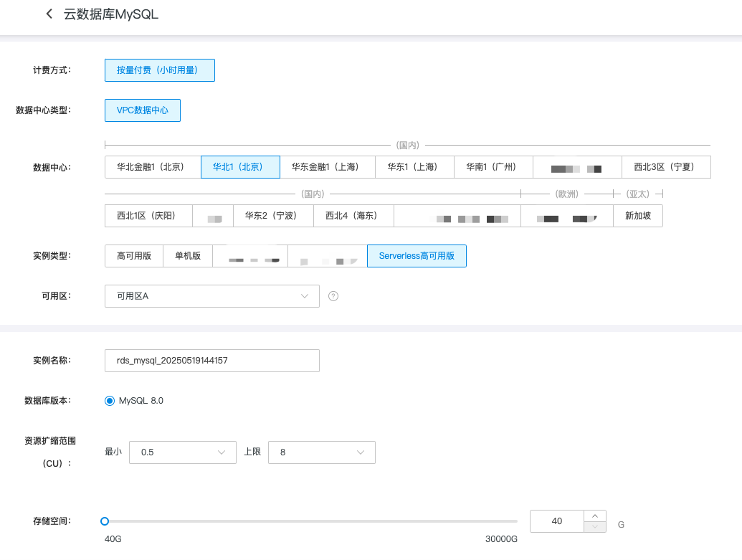Viewport: 742px width, 560px height.
Task: Decrease storage with the down stepper arrow
Action: 595,527
